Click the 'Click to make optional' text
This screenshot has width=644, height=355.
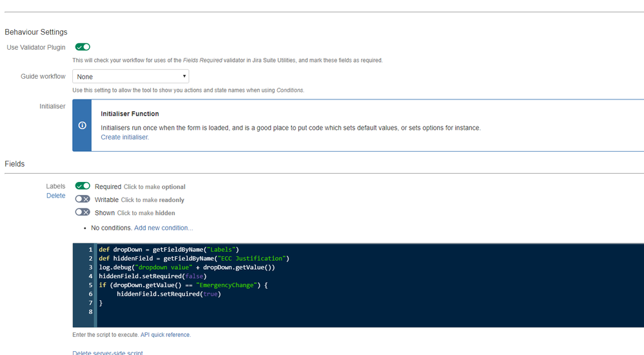coord(155,187)
